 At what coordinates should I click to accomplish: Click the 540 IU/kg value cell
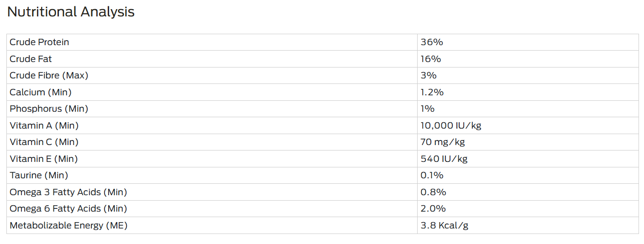[x=528, y=159]
